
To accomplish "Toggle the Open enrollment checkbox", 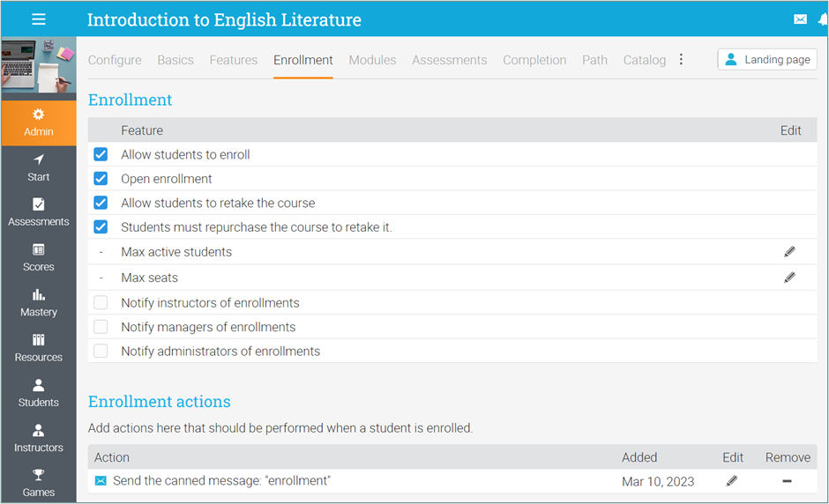I will (101, 179).
